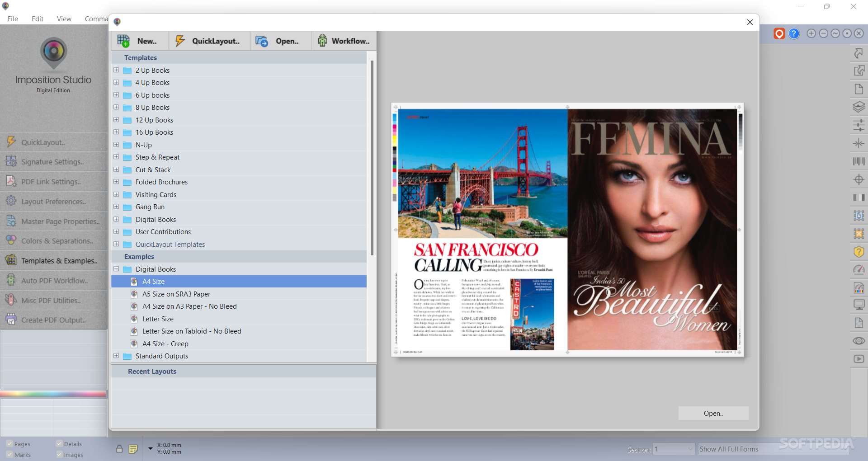
Task: Expand the 2 Up Books folder
Action: (x=116, y=70)
